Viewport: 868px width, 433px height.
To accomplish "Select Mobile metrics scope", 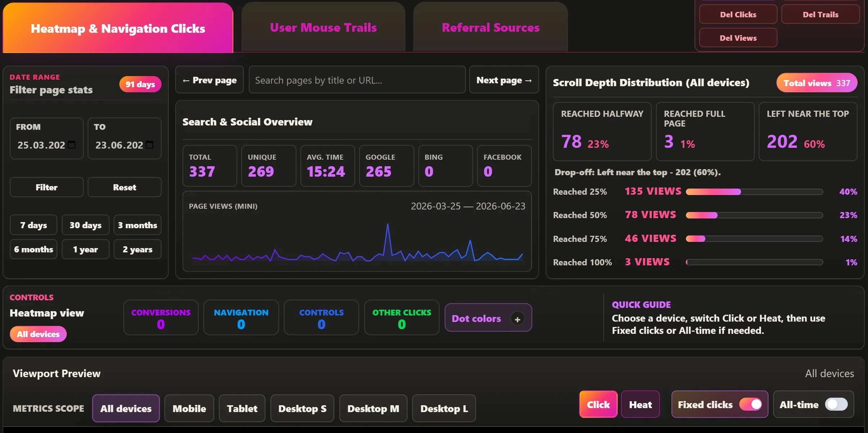I will point(189,408).
